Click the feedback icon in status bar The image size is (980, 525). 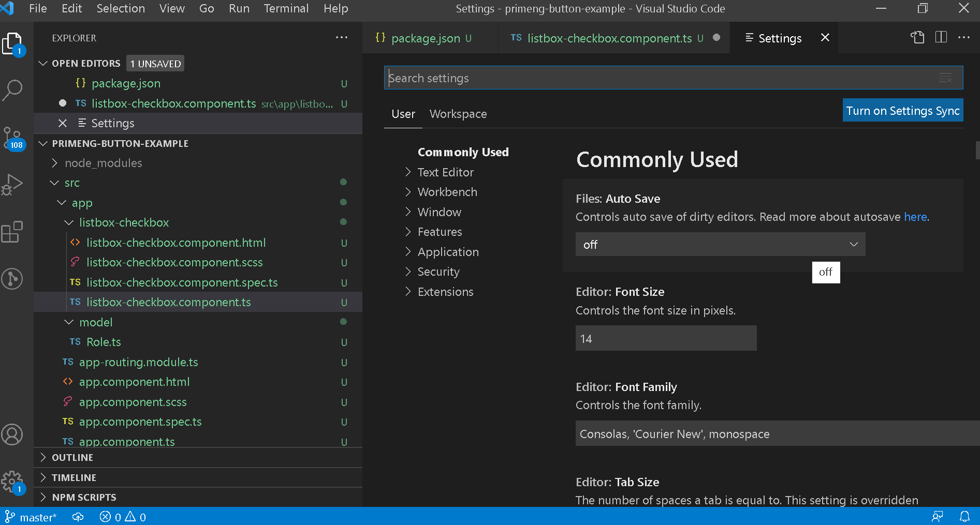(x=938, y=517)
